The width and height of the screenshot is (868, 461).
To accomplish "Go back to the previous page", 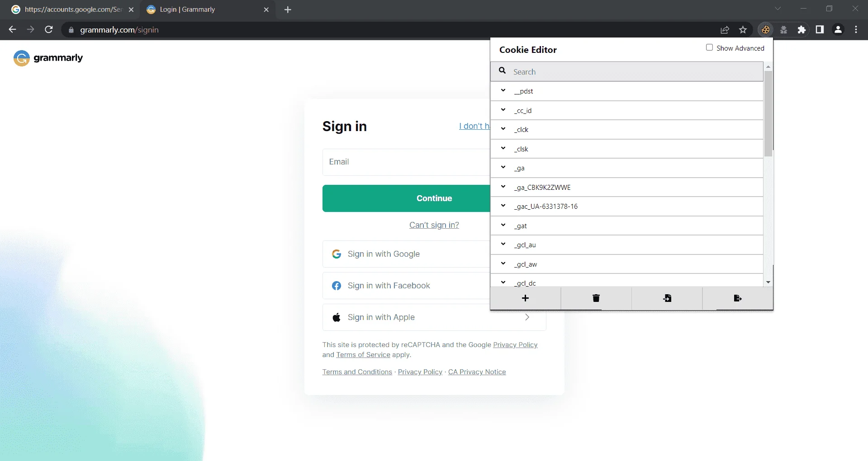I will point(13,30).
